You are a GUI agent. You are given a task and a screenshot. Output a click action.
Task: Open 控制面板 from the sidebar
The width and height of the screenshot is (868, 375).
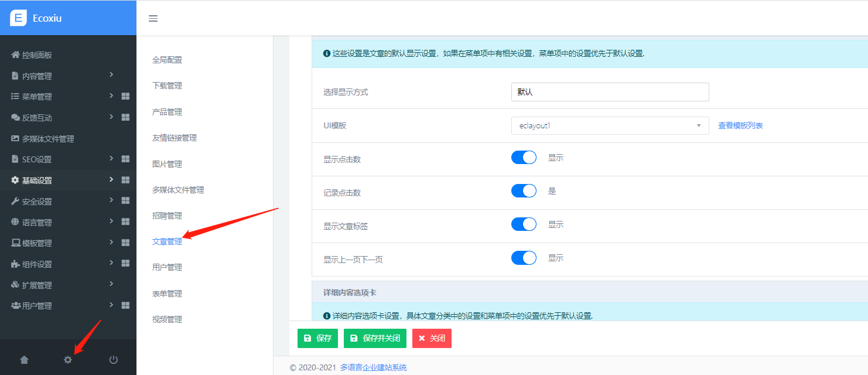pyautogui.click(x=36, y=55)
